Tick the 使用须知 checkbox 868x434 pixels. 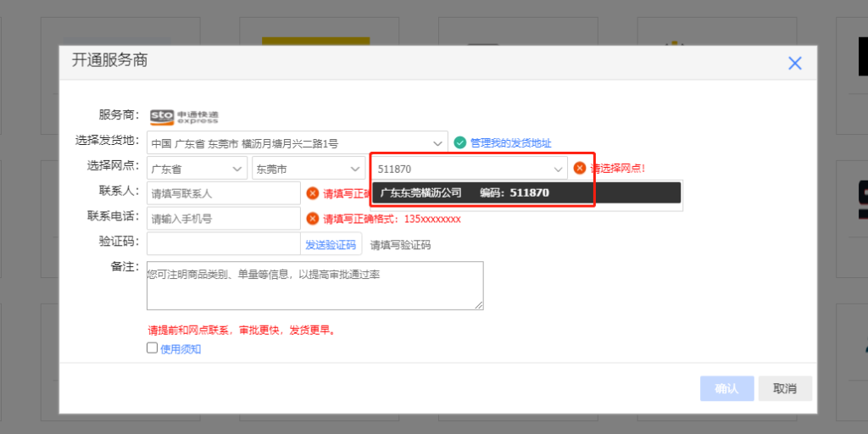point(153,348)
